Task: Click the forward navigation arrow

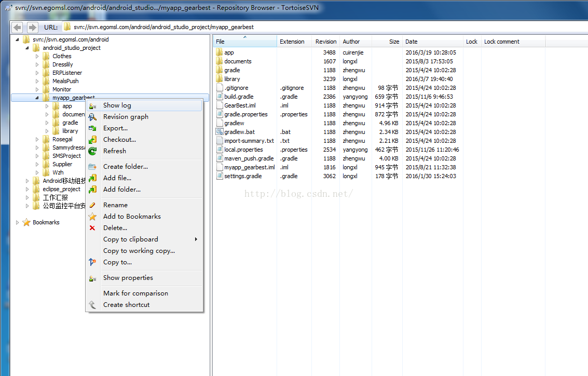Action: [x=32, y=28]
